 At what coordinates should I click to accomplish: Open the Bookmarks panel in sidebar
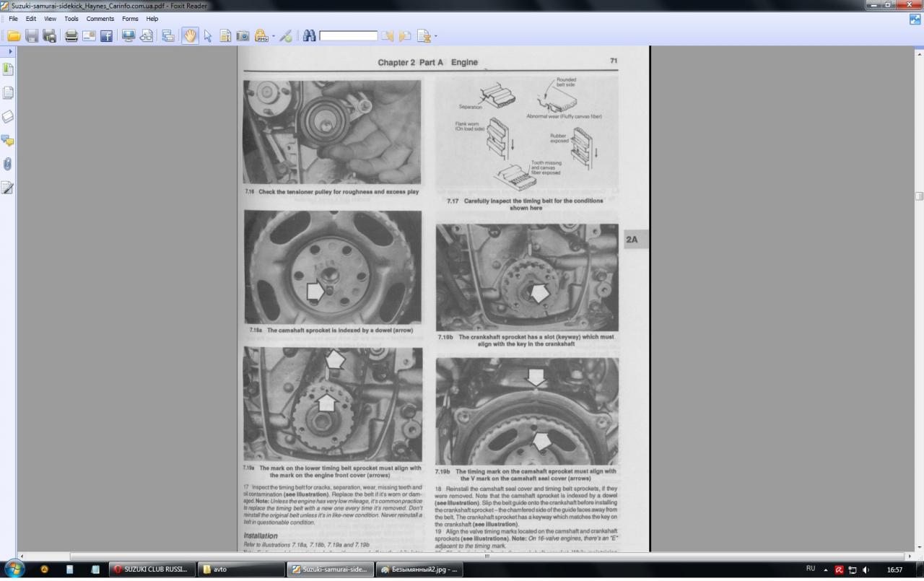pos(8,69)
